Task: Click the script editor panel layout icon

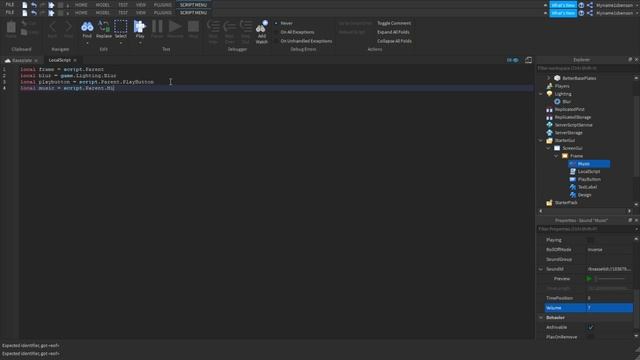Action: click(528, 60)
